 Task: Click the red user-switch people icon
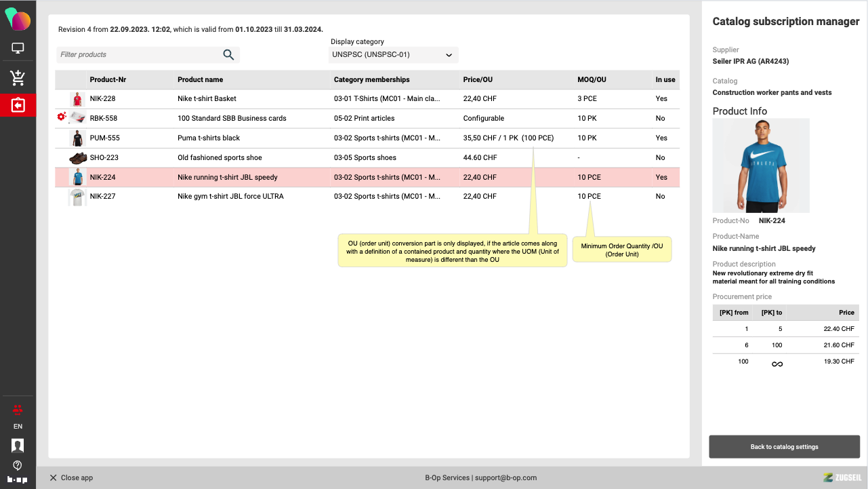pos(18,409)
